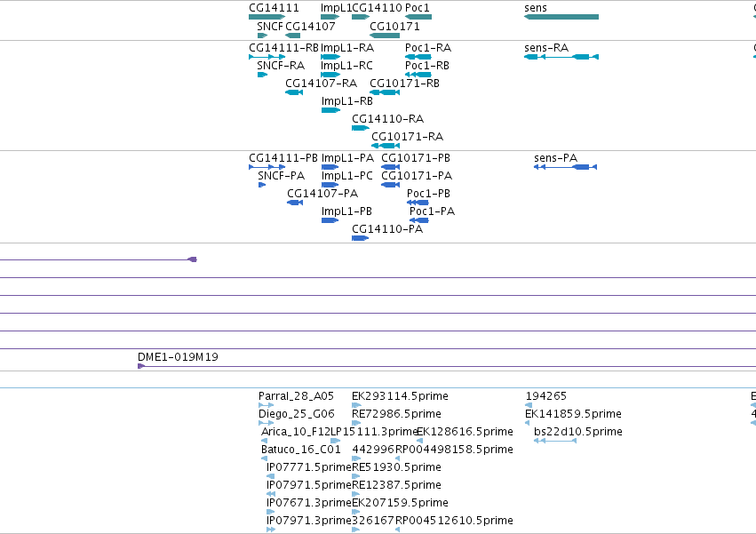This screenshot has height=534, width=756.
Task: Select the CG14111 gene feature
Action: (267, 17)
